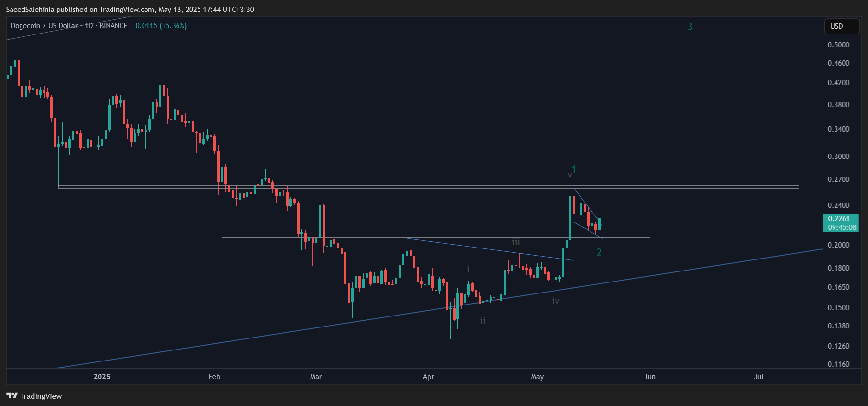Click the Jun time axis label
This screenshot has height=406, width=868.
[650, 377]
